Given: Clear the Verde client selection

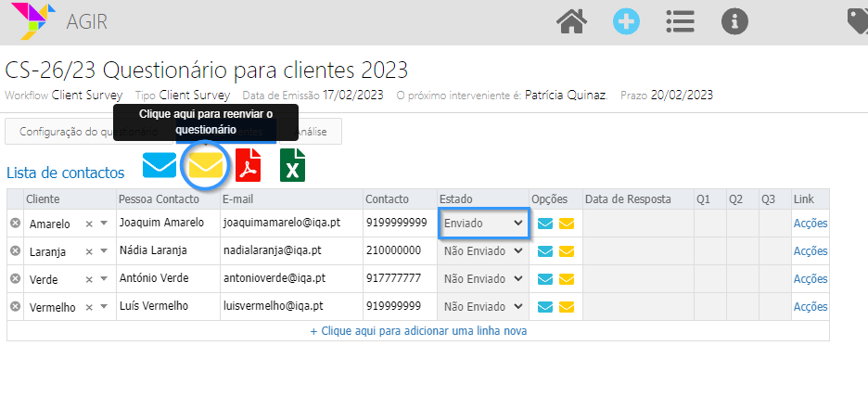Looking at the screenshot, I should point(89,279).
